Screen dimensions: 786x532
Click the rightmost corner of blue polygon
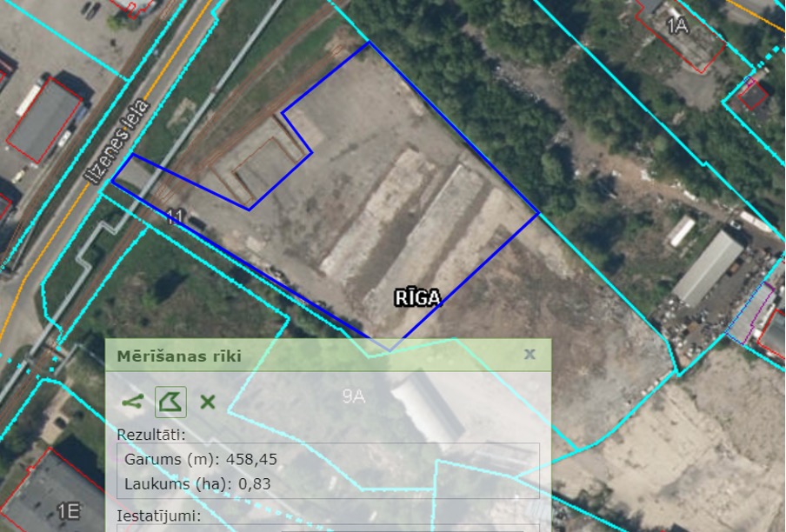[539, 213]
